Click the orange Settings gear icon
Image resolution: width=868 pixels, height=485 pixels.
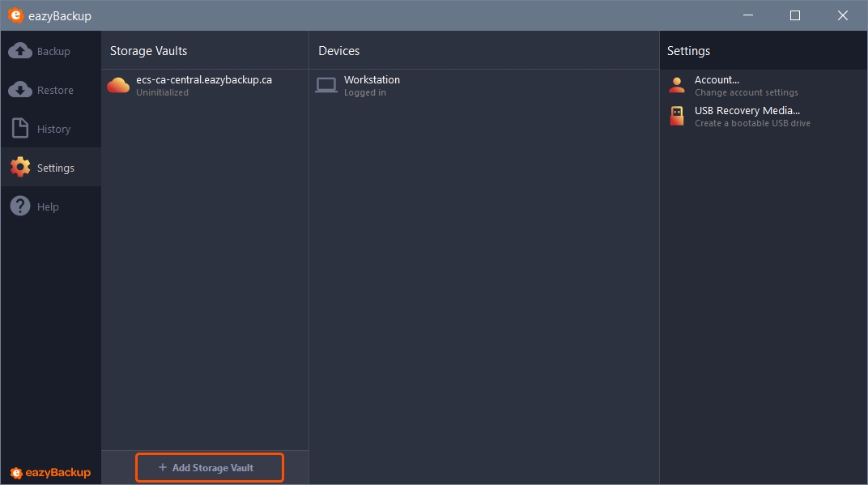click(20, 168)
